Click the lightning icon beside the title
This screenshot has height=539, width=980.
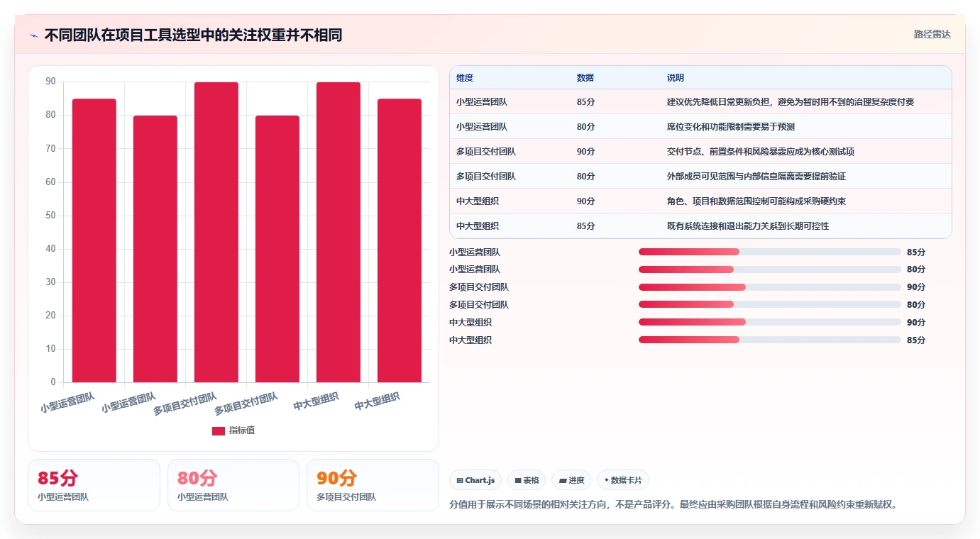pos(34,35)
